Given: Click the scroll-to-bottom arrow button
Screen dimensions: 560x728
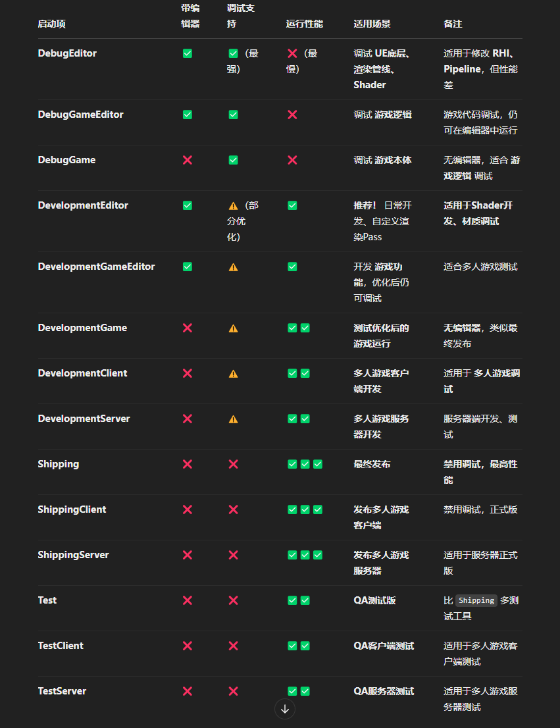Looking at the screenshot, I should [285, 709].
